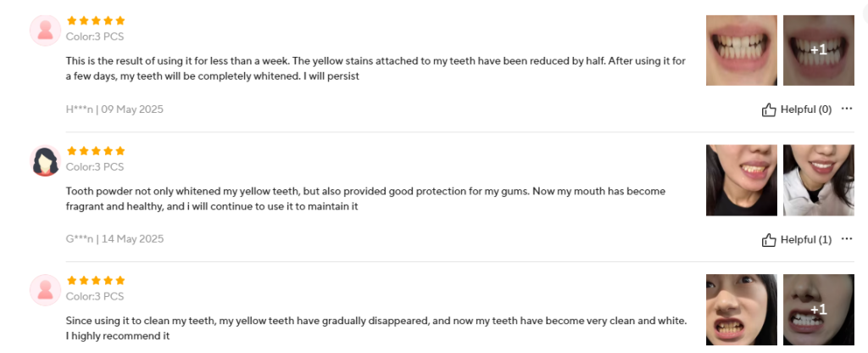
Task: Mark review as Helpful (1)
Action: (805, 239)
